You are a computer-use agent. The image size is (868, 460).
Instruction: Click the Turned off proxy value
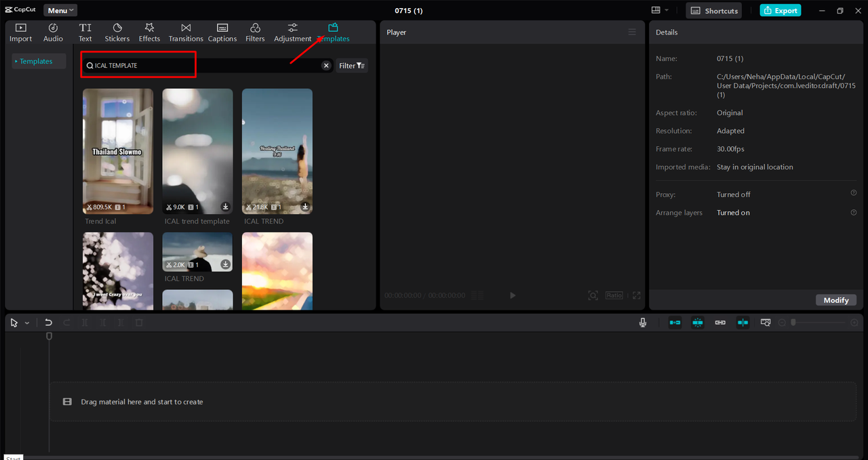point(734,194)
